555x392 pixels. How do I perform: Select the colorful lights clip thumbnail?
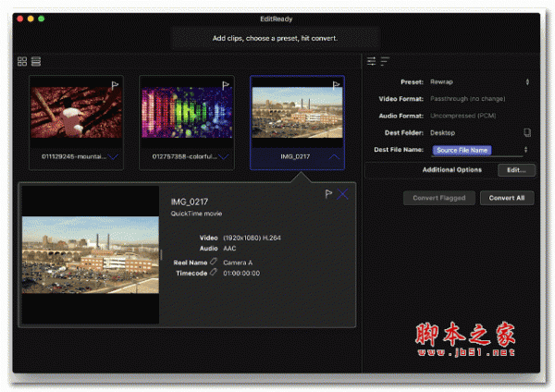point(187,113)
